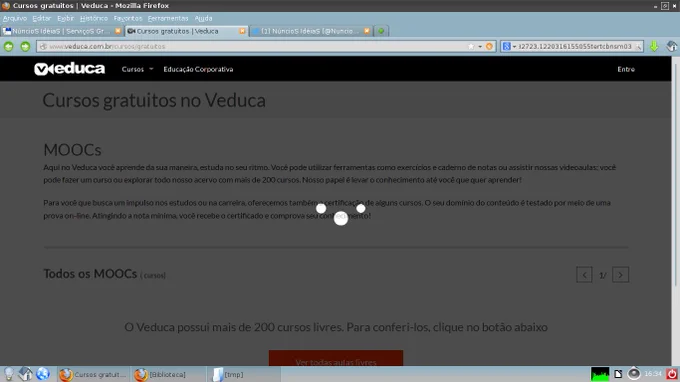Click the Entre login link

tap(626, 69)
